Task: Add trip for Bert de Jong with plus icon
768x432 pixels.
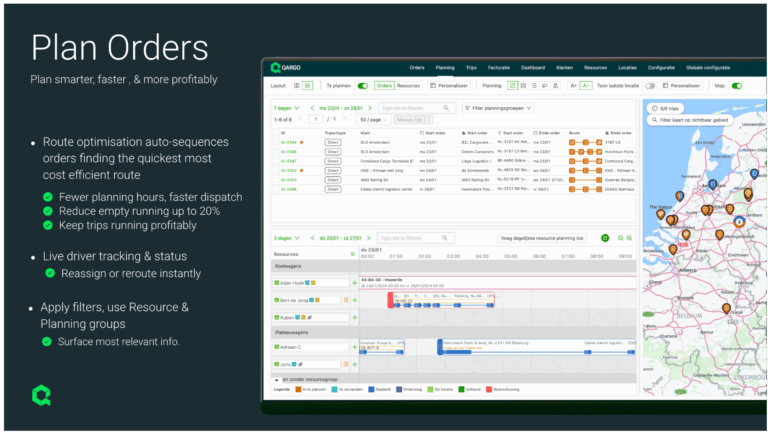Action: 355,300
